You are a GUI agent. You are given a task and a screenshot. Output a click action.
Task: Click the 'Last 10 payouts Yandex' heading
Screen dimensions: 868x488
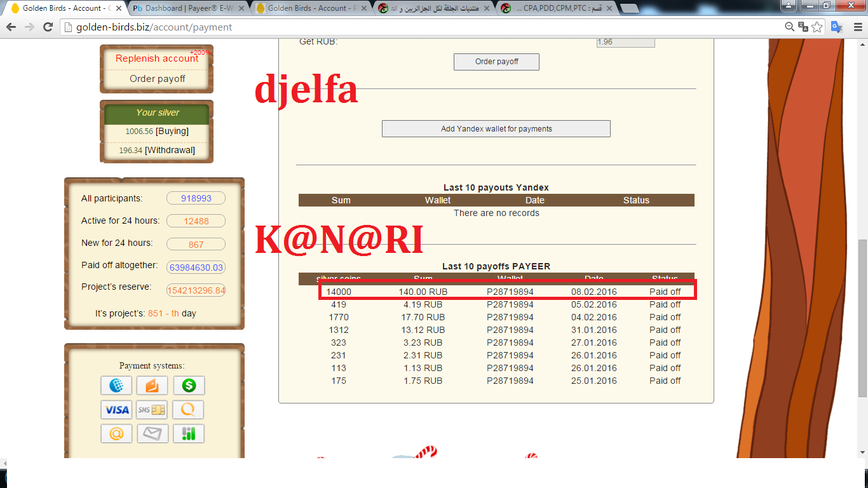pyautogui.click(x=496, y=187)
